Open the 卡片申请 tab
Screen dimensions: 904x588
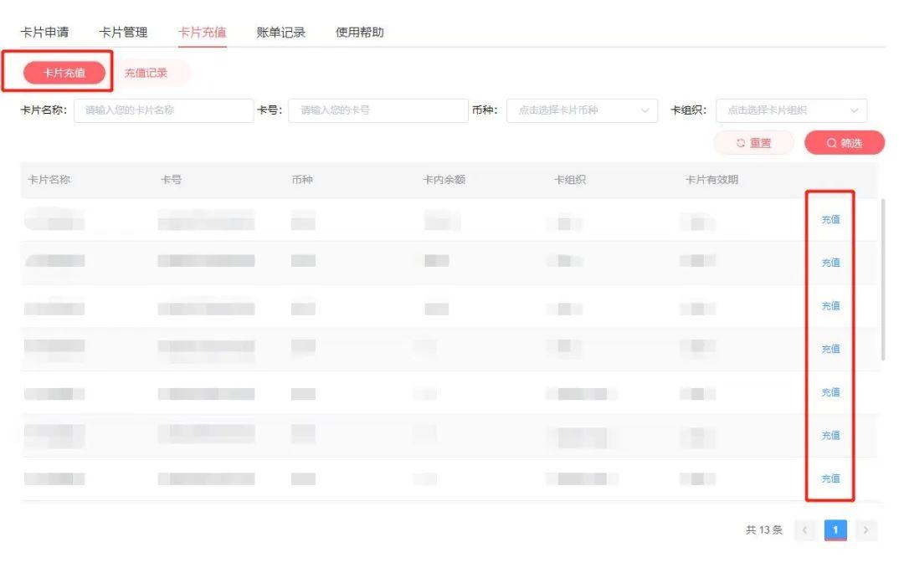pos(44,33)
